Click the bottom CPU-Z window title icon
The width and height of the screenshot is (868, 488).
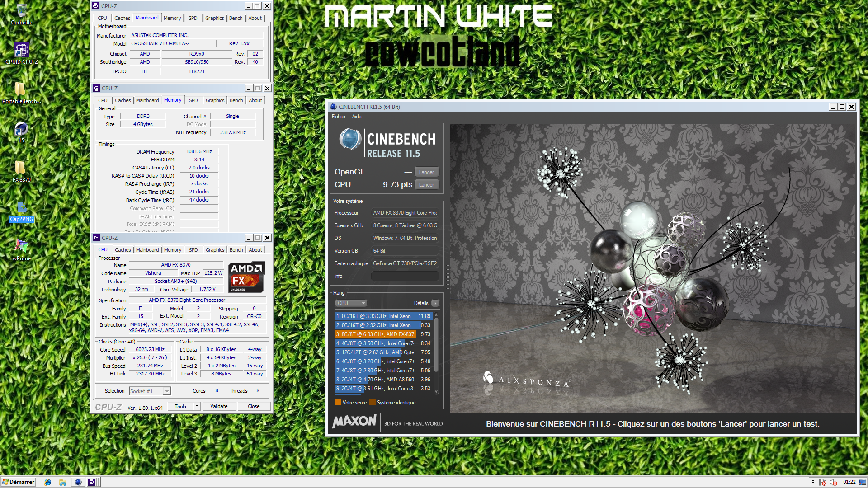pos(96,238)
